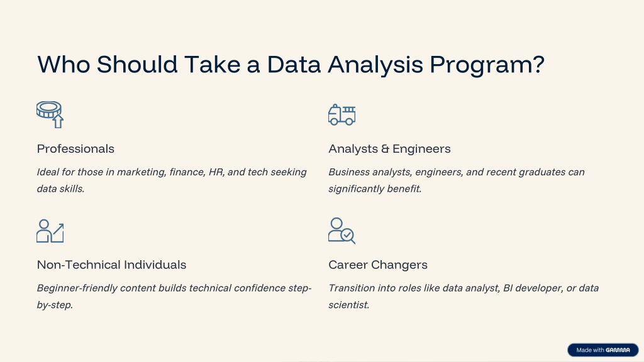Click text about business analysts and recent graduates
644x362 pixels.
[x=457, y=180]
